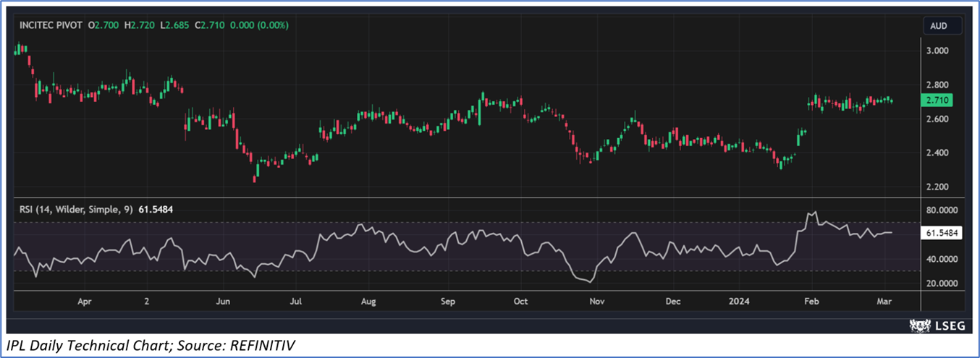Select the Nov marker on time axis

pyautogui.click(x=596, y=299)
